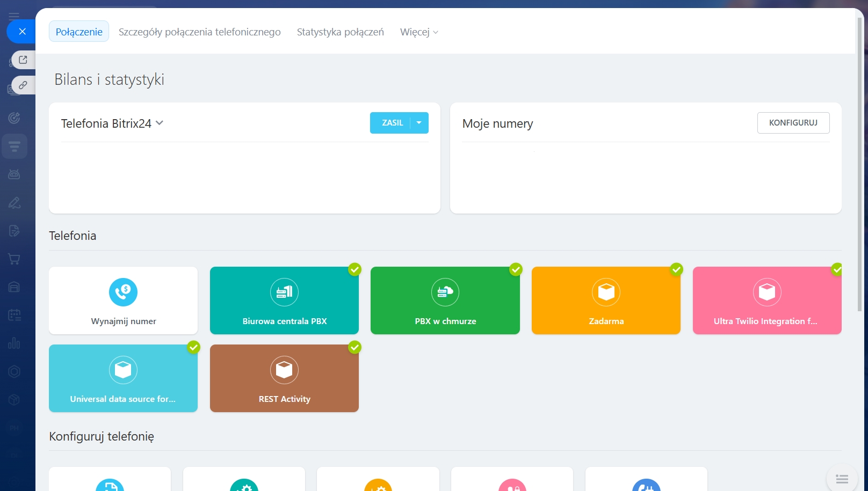Open the pen signature icon in sidebar
This screenshot has height=491, width=868.
15,202
